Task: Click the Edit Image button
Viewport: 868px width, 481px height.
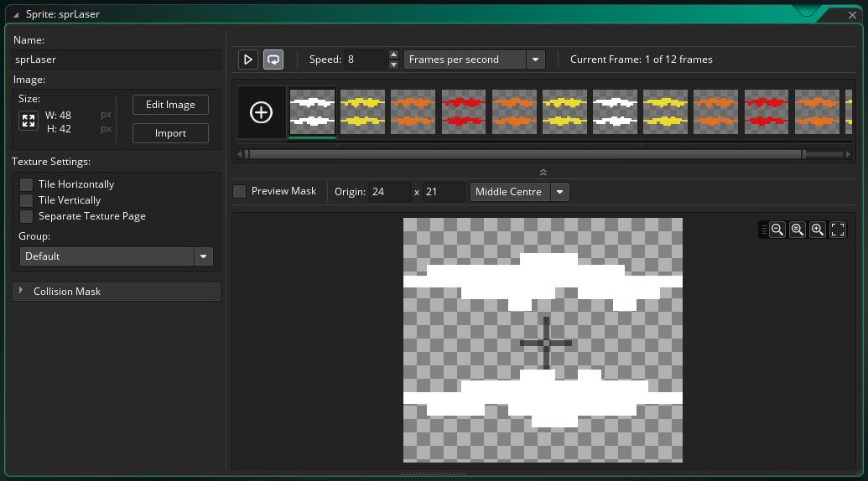Action: point(170,105)
